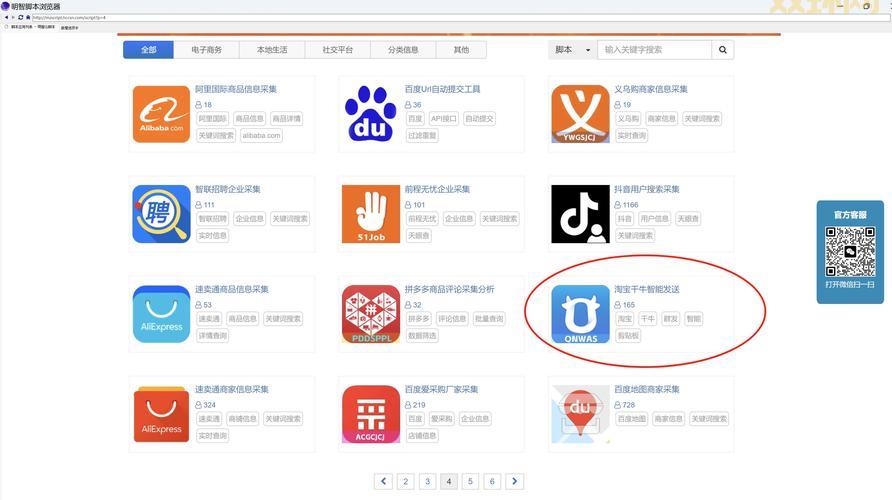This screenshot has height=500, width=892.
Task: Open the Baidu URL auto-submit tool icon
Action: [370, 114]
